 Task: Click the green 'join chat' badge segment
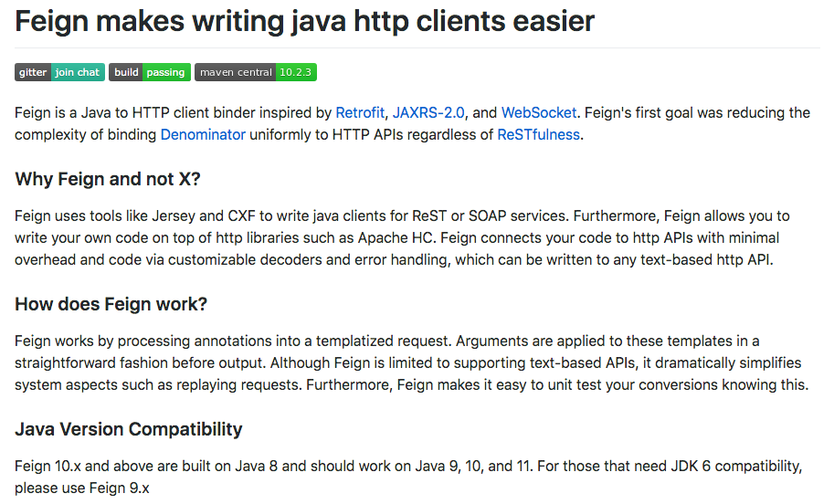[78, 72]
